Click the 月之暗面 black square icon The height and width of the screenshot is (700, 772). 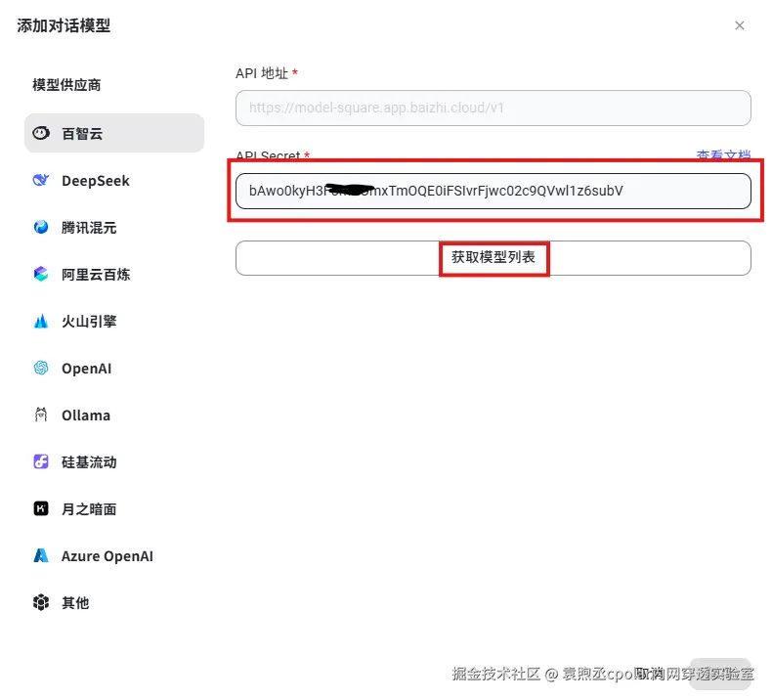point(41,508)
